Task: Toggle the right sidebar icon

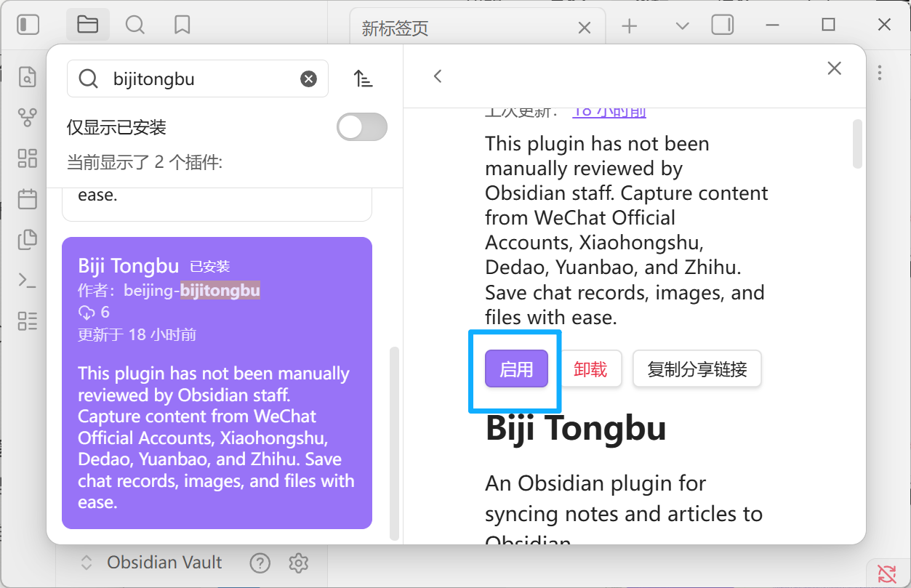Action: 722,25
